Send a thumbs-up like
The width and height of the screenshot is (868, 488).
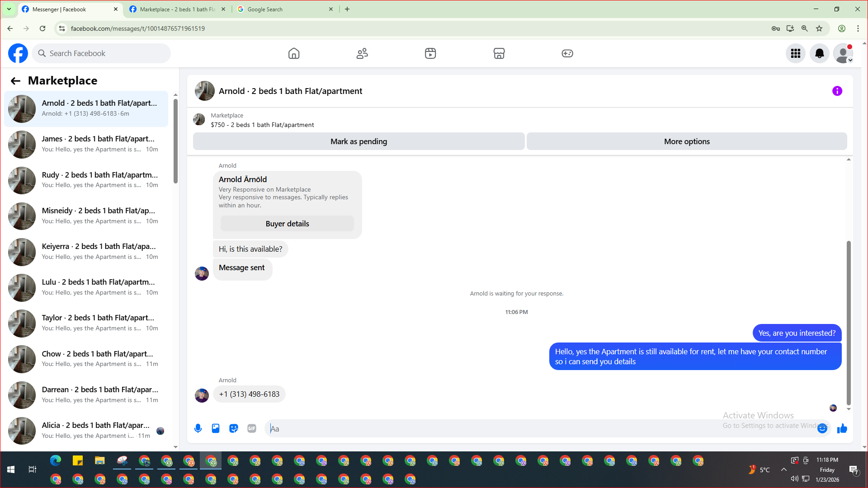coord(842,428)
